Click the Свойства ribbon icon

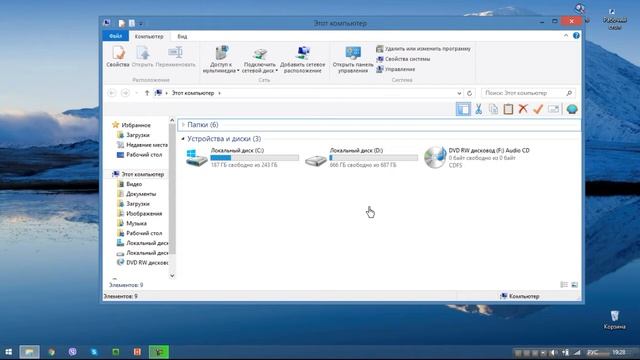tap(118, 56)
